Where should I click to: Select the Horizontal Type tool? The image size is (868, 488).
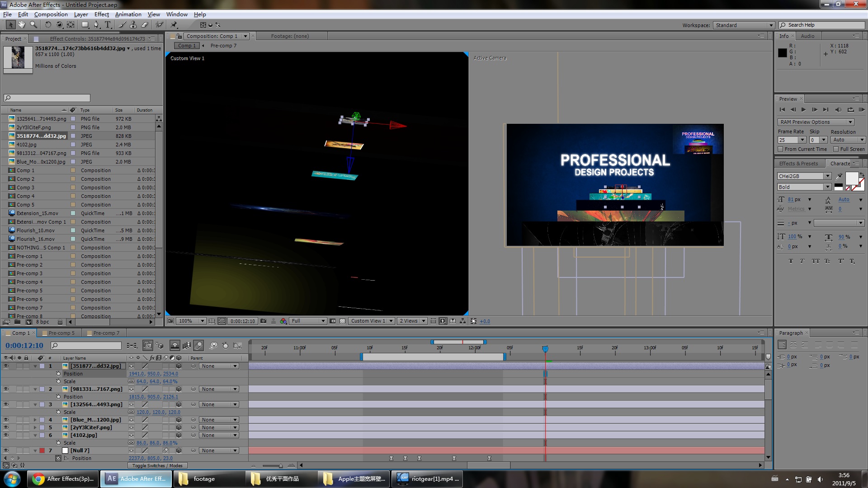108,25
